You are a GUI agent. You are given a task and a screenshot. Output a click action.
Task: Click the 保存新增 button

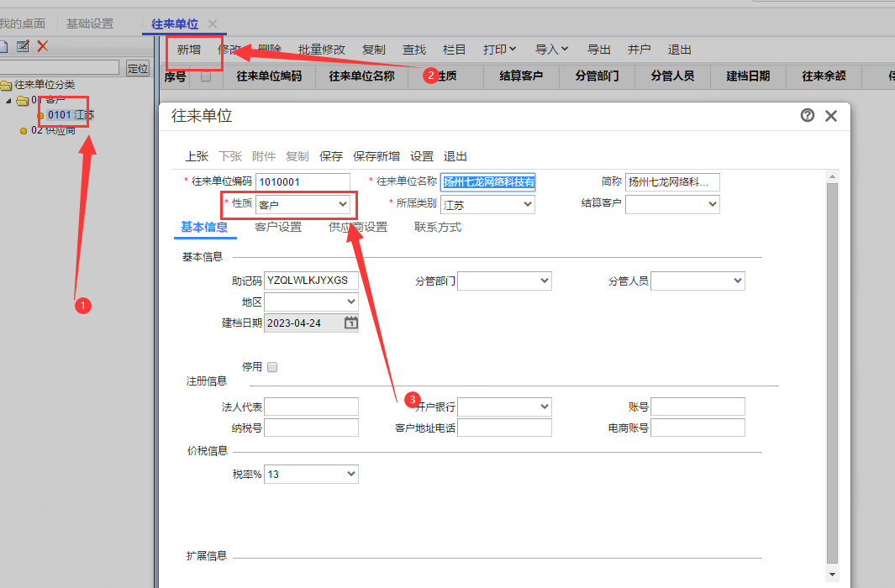point(376,156)
